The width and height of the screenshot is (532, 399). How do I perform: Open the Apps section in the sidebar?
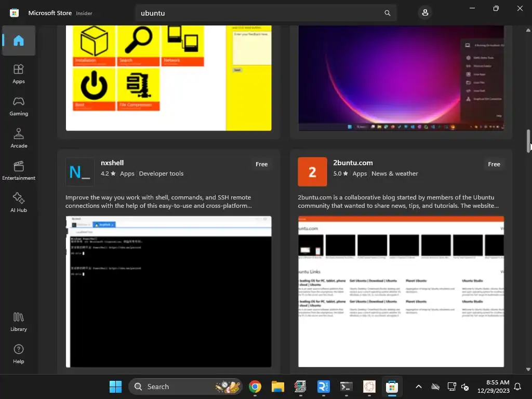point(19,74)
